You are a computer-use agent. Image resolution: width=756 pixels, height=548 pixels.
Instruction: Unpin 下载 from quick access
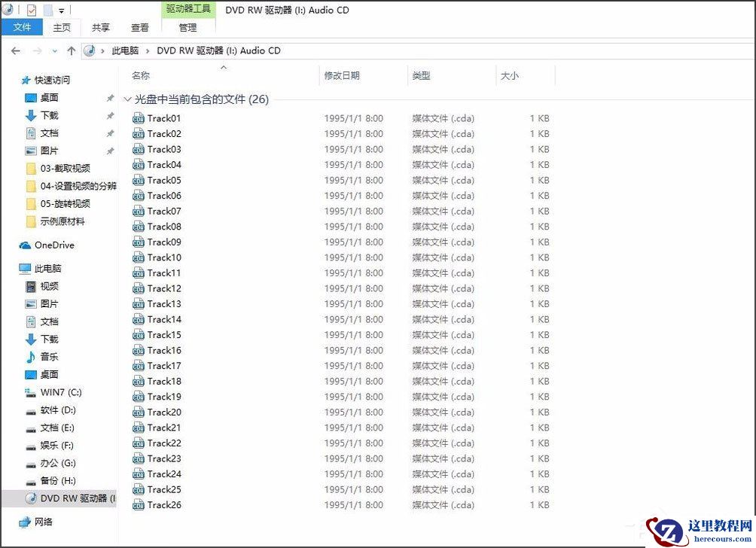coord(110,115)
